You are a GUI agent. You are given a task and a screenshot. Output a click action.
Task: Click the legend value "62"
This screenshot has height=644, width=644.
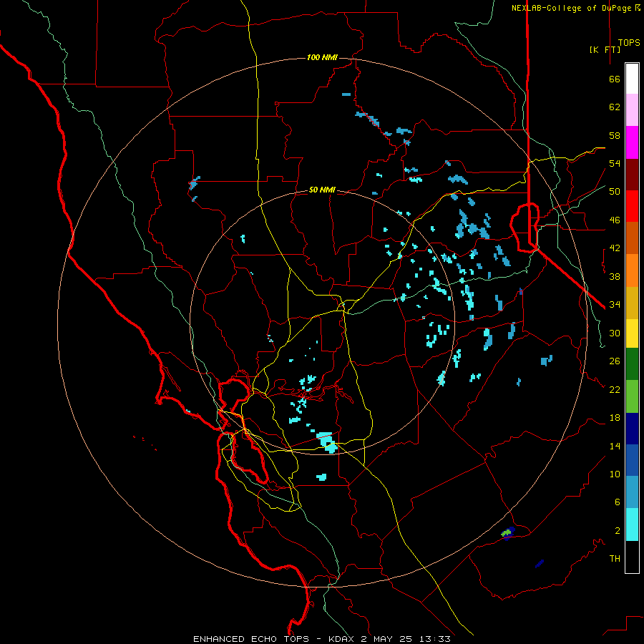(x=615, y=107)
